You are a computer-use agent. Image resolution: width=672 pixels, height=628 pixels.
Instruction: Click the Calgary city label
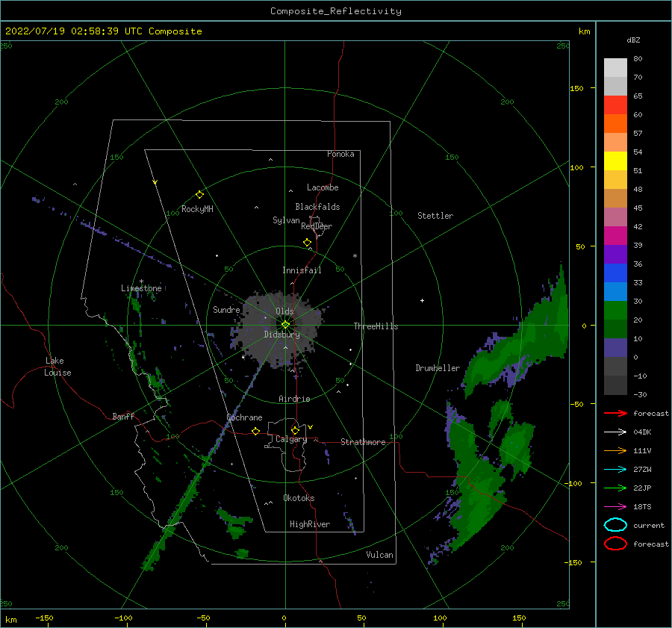[291, 439]
